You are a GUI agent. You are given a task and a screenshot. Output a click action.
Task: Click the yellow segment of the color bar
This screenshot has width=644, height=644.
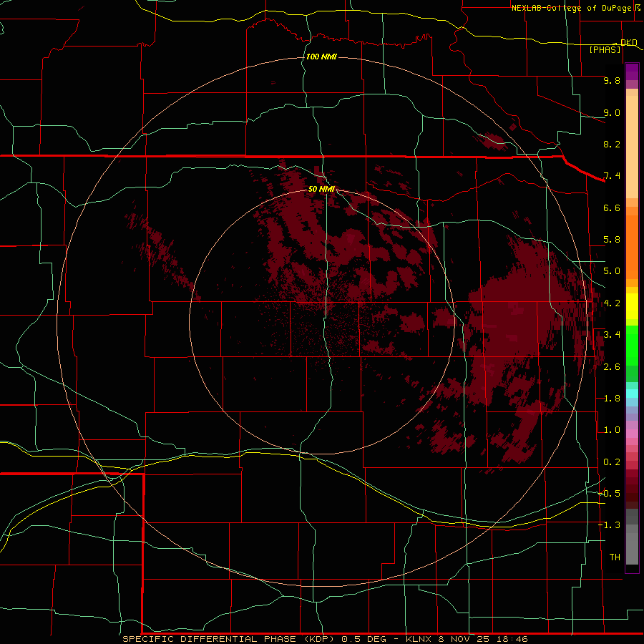point(632,306)
